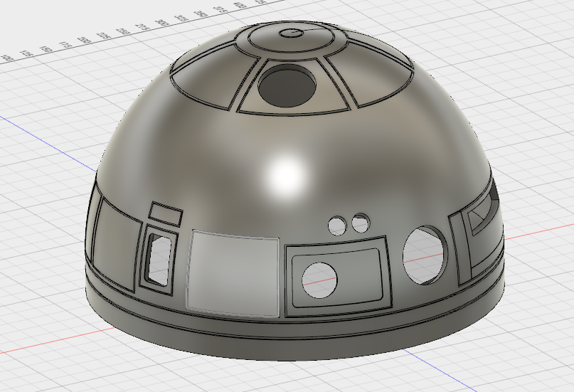This screenshot has height=392, width=574.
Task: Select the large dark circular hole near dome top
Action: (x=287, y=86)
